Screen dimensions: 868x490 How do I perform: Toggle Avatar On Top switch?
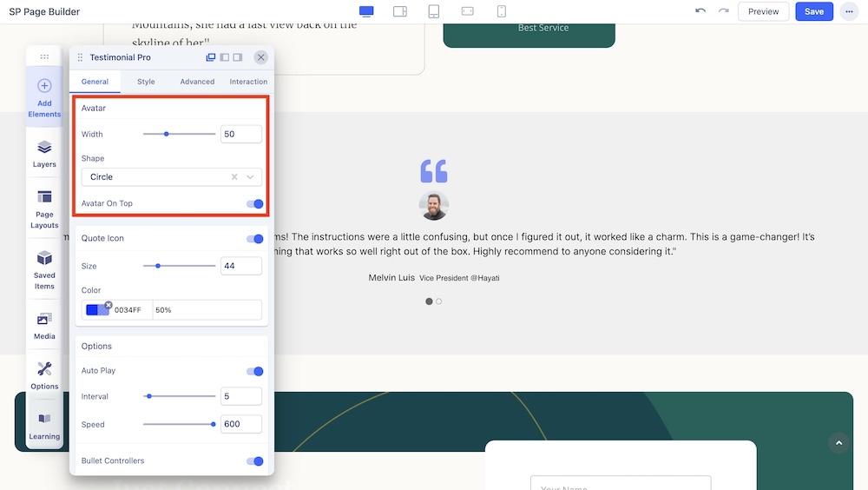click(x=254, y=204)
